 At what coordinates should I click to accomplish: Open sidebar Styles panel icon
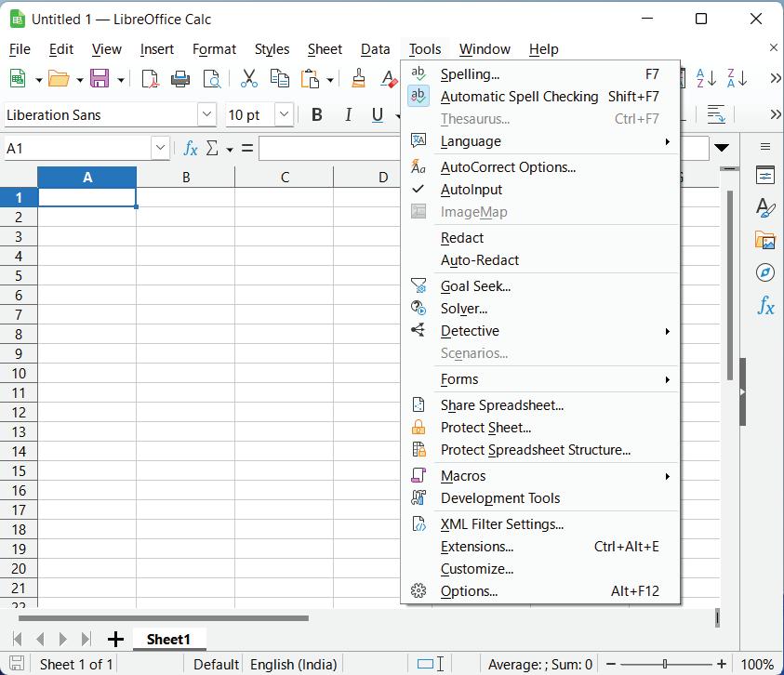tap(765, 207)
